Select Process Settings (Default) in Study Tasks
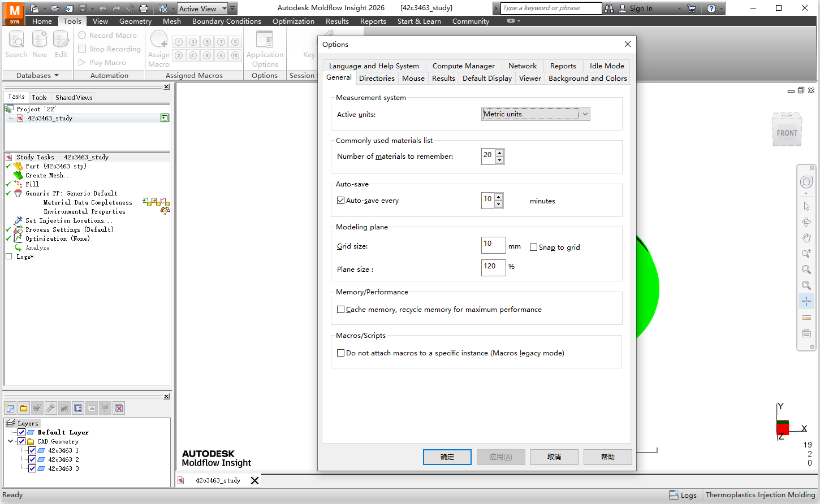The image size is (820, 504). [70, 229]
